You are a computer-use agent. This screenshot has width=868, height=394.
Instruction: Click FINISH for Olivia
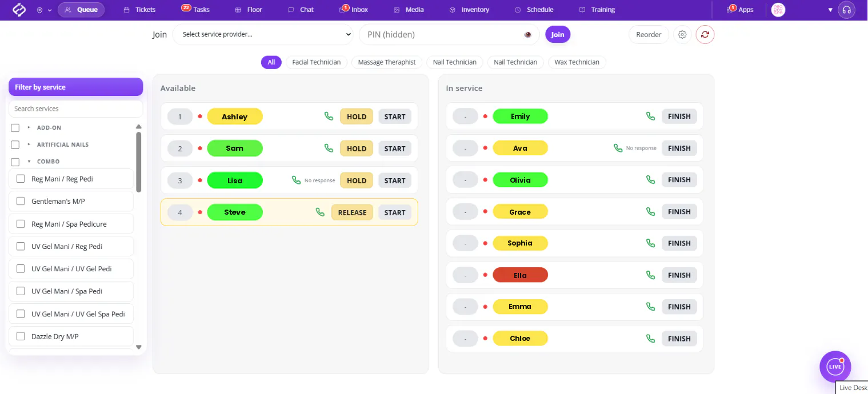coord(679,180)
